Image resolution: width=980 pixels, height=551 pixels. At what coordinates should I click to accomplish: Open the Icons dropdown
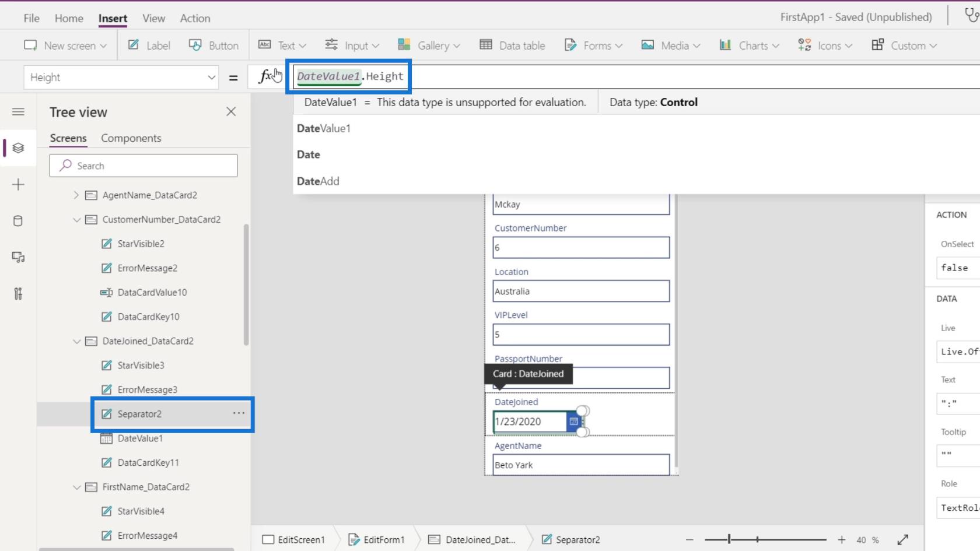[x=825, y=45]
